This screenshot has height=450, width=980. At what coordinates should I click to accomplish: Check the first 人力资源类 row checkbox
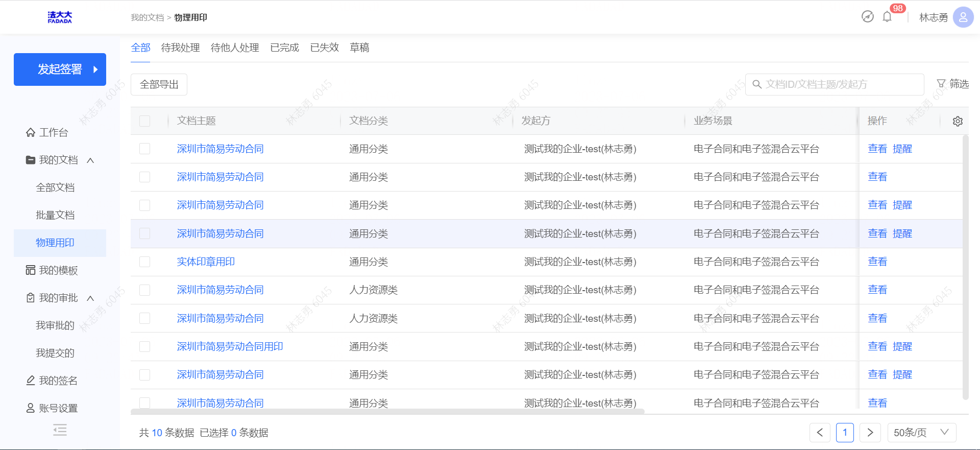145,290
